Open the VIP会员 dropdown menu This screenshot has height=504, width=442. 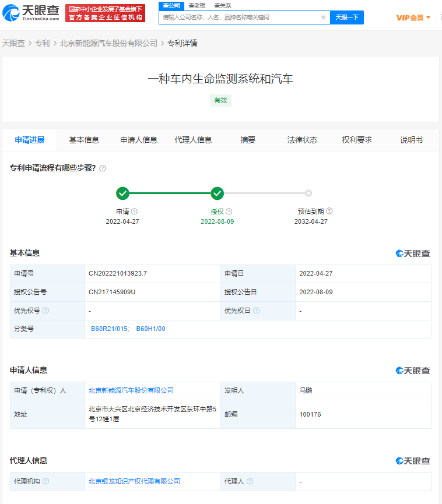413,17
